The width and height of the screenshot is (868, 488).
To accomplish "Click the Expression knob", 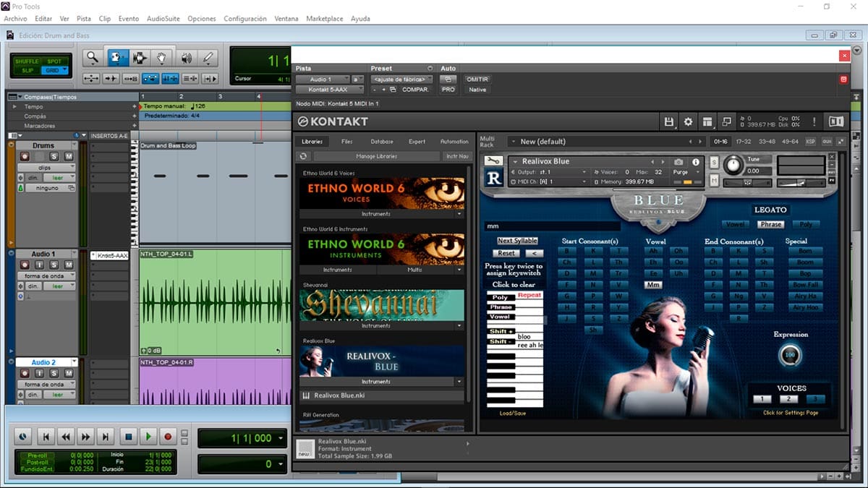I will tap(791, 355).
